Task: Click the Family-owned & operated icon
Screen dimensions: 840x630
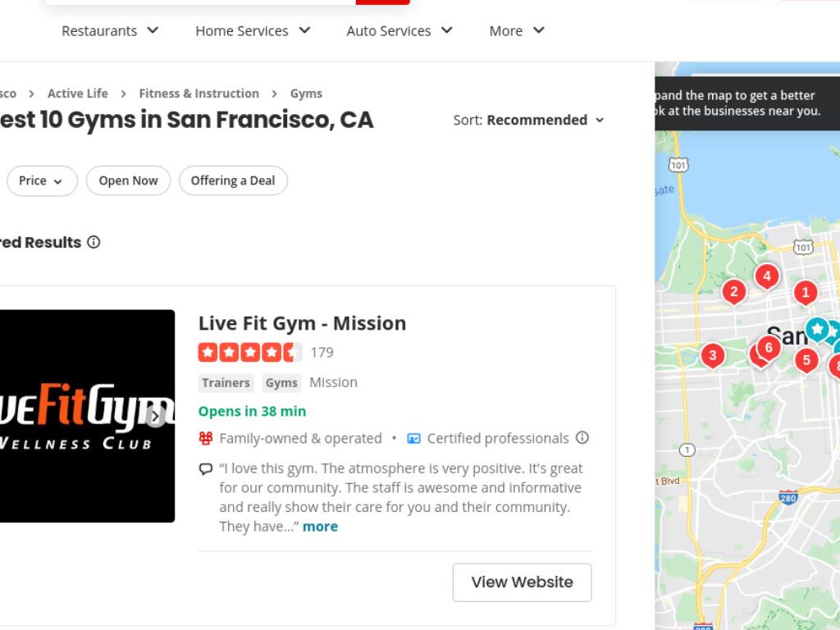Action: click(206, 438)
